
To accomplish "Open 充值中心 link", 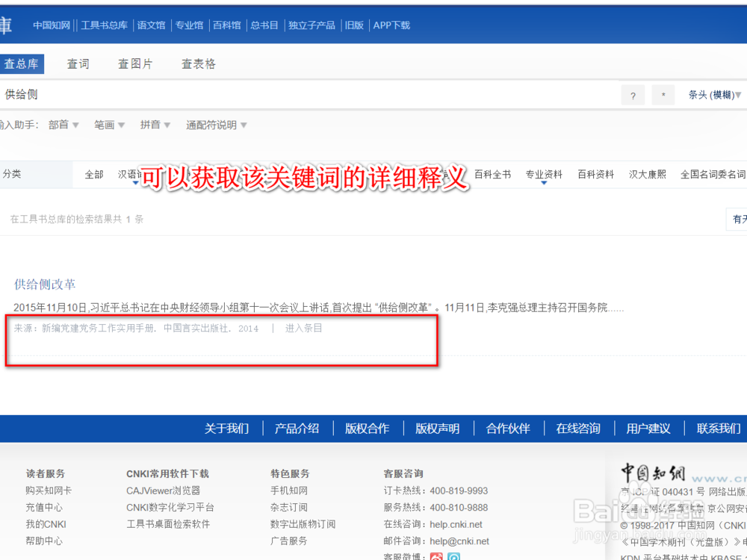I will click(x=44, y=508).
